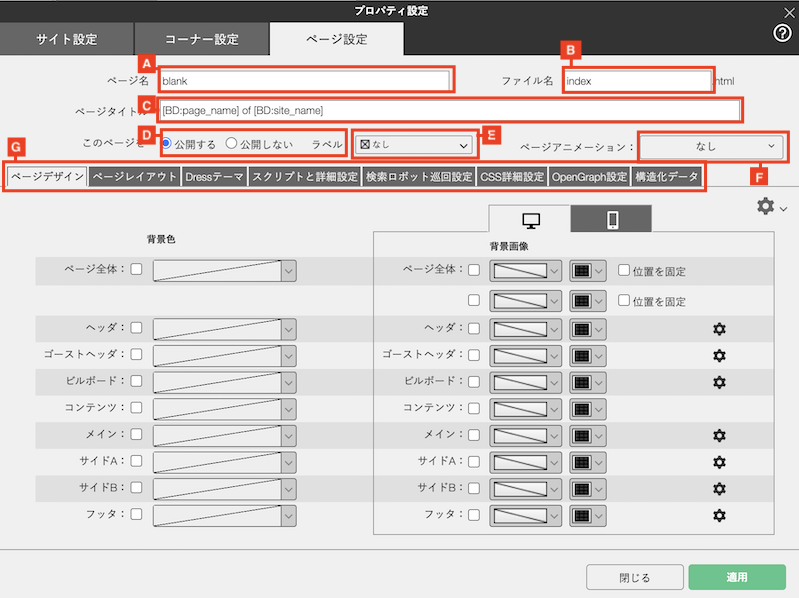Image resolution: width=799 pixels, height=598 pixels.
Task: Click the help question mark icon
Action: pos(783,33)
